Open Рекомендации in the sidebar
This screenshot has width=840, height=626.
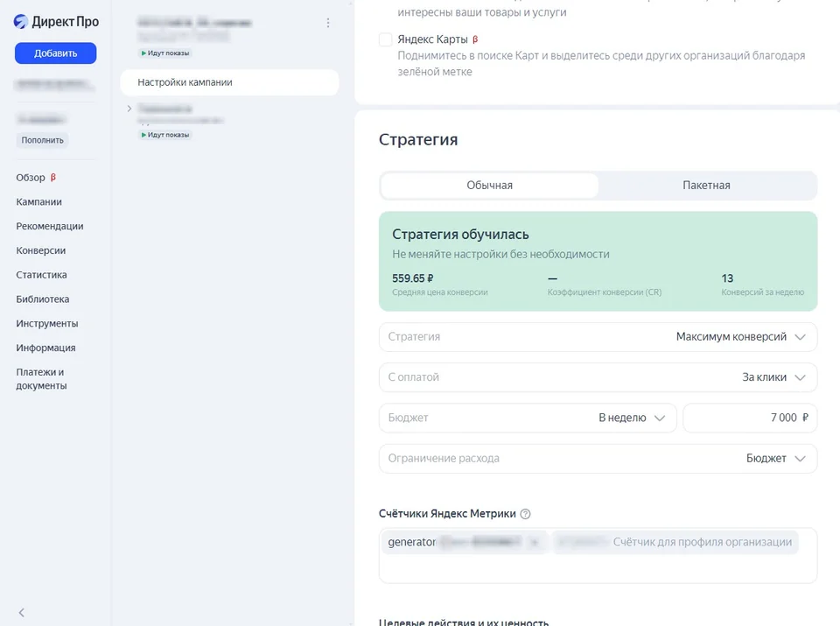point(50,226)
